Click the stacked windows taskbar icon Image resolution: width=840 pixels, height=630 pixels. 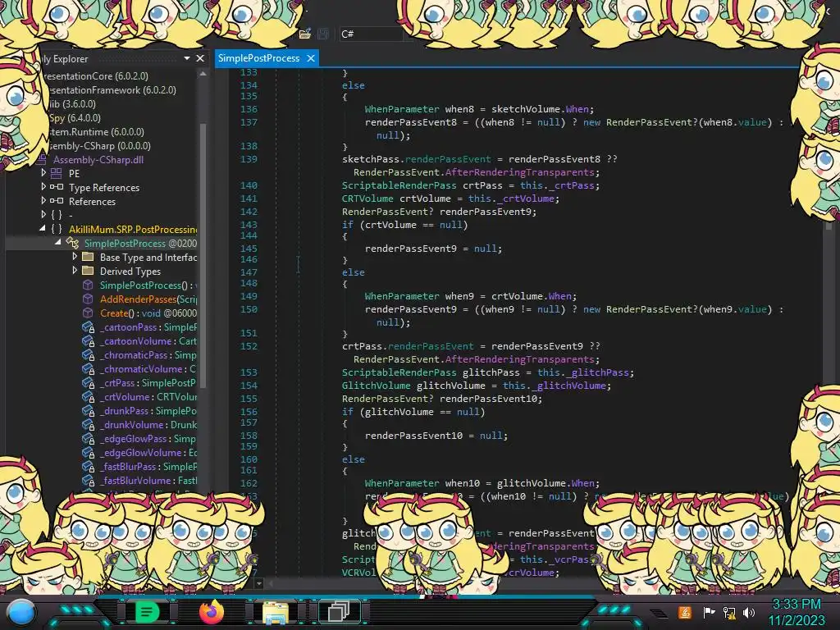click(339, 612)
